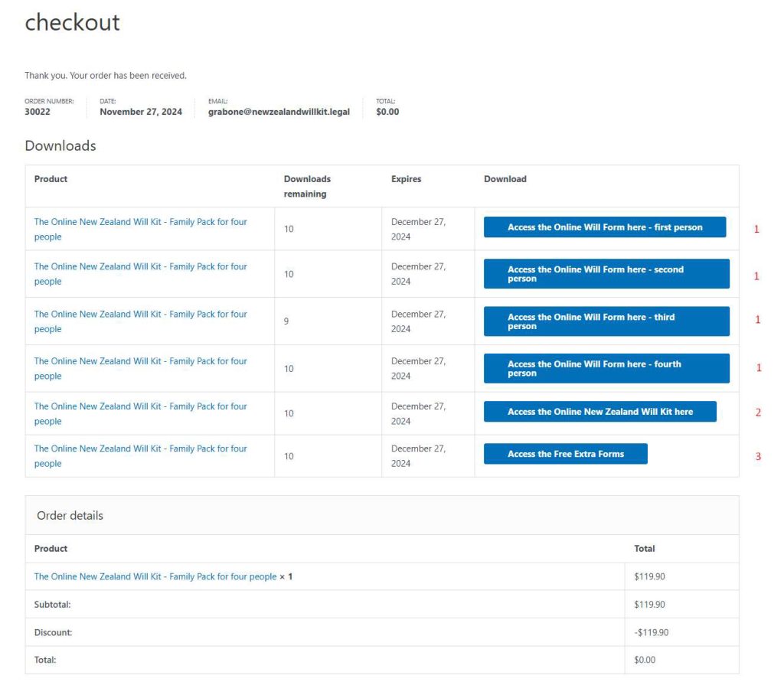Click the Subtotal: label
Image resolution: width=784 pixels, height=685 pixels.
pyautogui.click(x=53, y=605)
